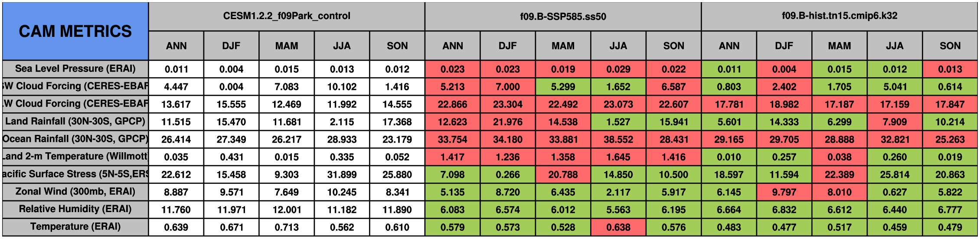Click the f09.B-SSP585.ss50 group header

pyautogui.click(x=563, y=16)
